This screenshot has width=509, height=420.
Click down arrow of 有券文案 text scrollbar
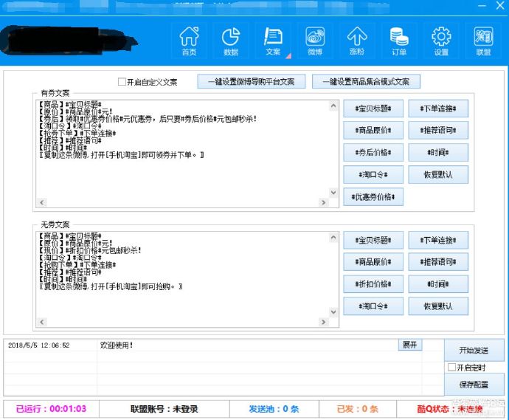(333, 192)
